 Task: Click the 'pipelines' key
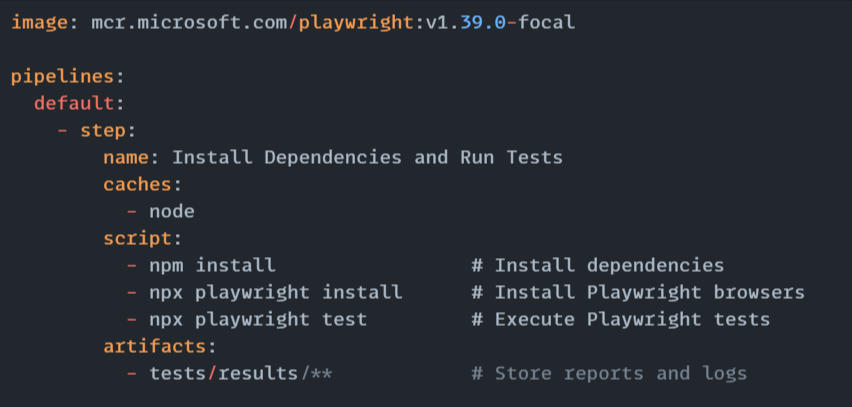pos(62,77)
